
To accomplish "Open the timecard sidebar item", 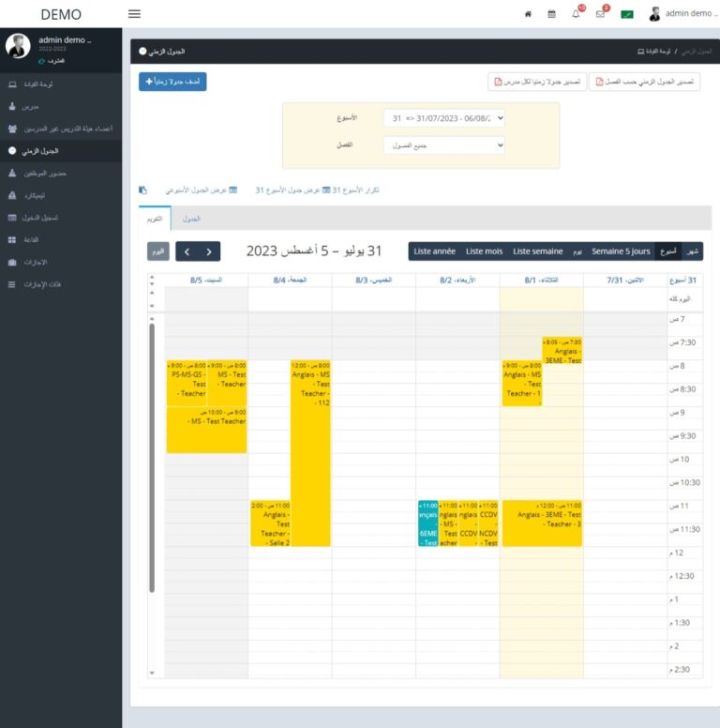I will 61,195.
